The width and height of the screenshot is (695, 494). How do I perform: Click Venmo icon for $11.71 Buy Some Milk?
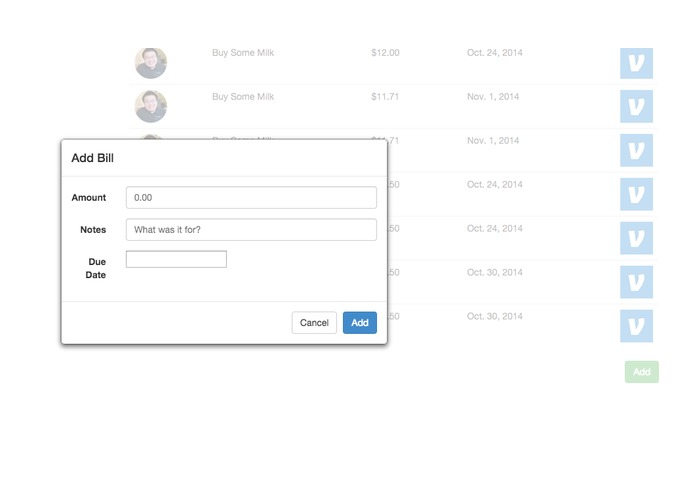tap(636, 106)
